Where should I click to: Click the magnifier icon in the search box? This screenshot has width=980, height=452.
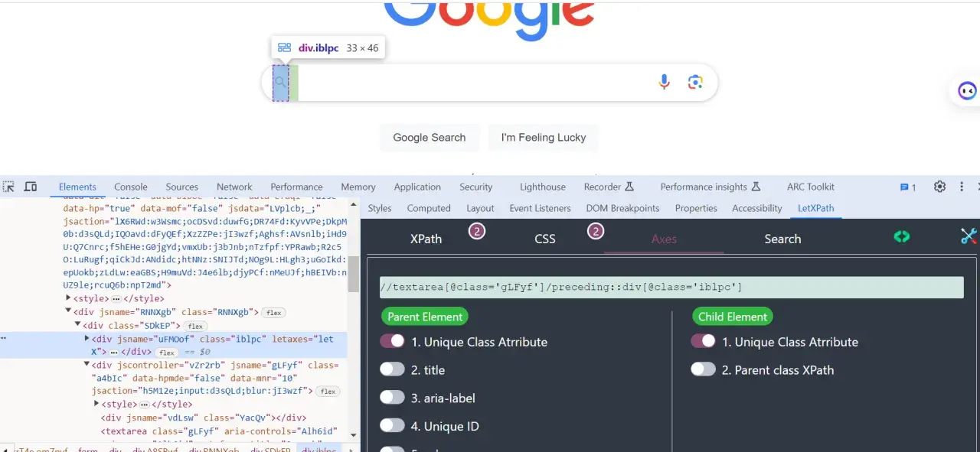coord(280,83)
